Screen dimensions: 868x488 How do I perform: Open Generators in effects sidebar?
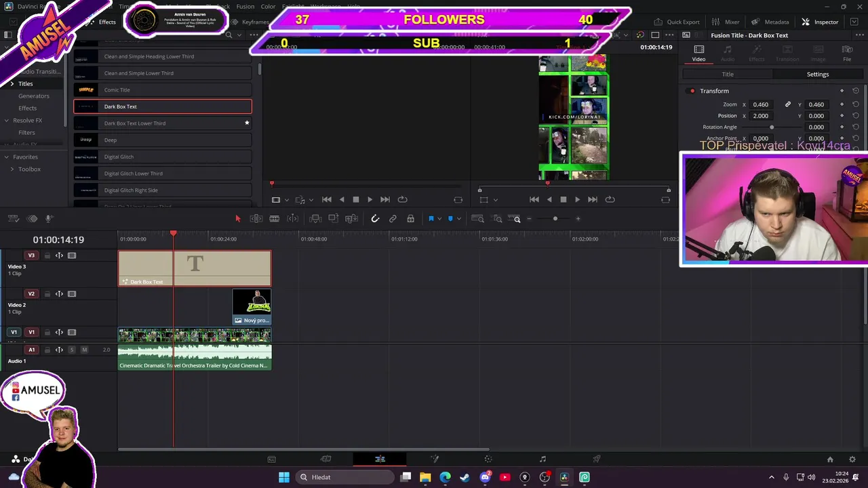(34, 96)
